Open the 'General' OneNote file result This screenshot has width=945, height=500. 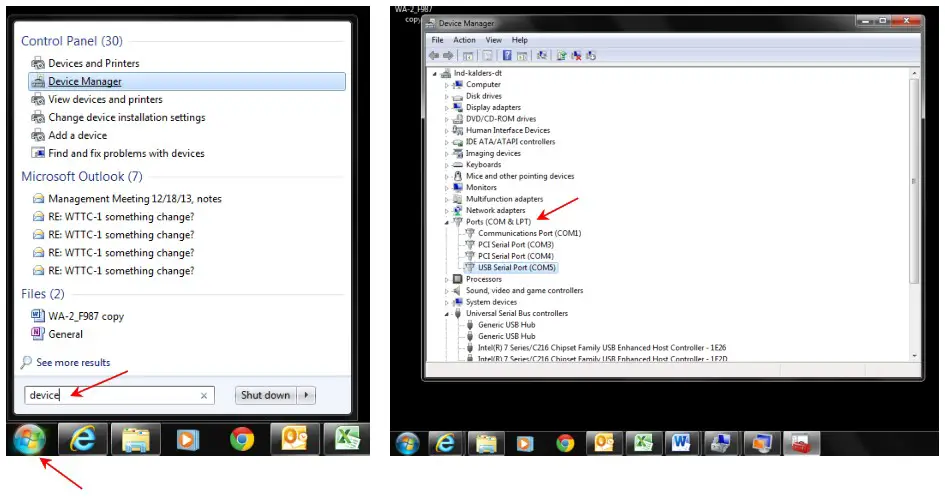(66, 334)
